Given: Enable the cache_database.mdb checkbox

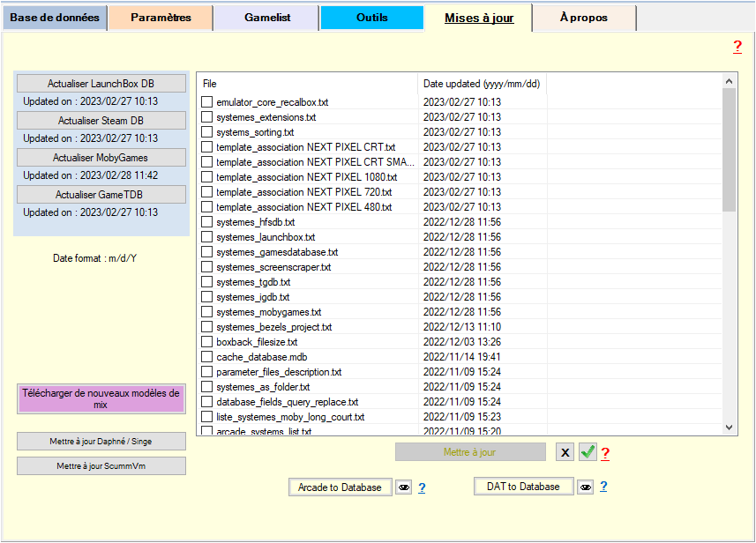Looking at the screenshot, I should (x=206, y=357).
